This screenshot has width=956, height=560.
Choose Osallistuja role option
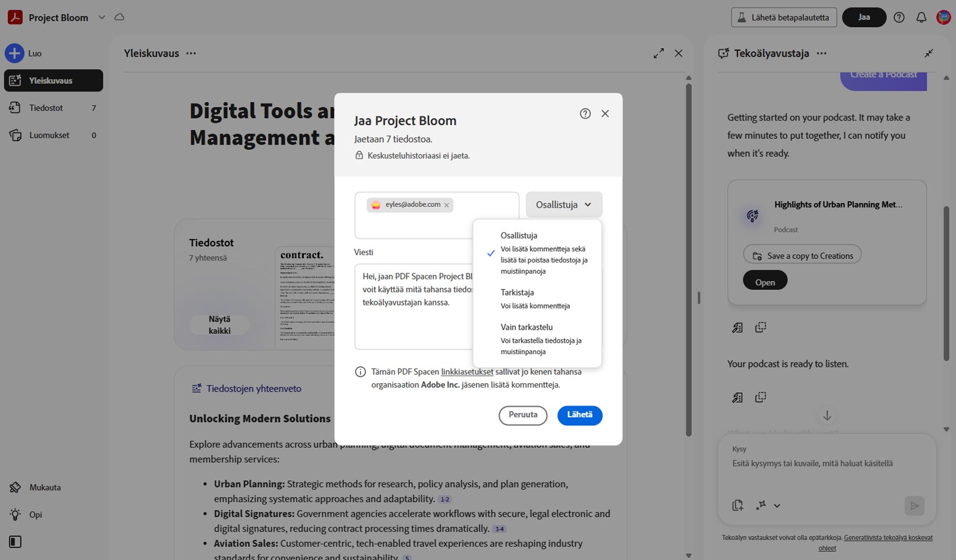[537, 252]
